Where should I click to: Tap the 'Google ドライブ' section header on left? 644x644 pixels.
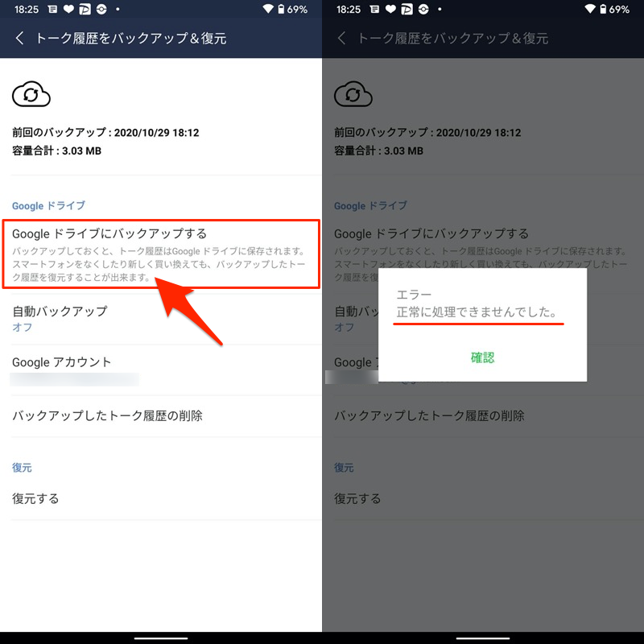point(48,205)
